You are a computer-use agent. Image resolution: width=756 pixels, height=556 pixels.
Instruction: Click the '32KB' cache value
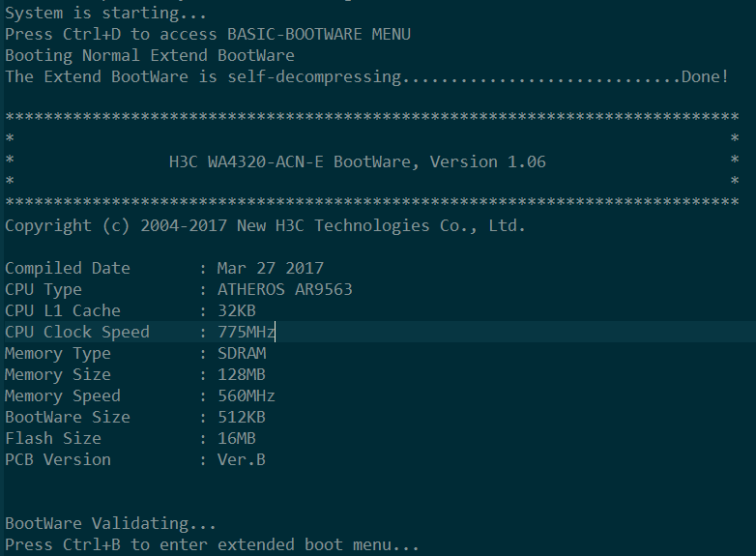pos(237,310)
